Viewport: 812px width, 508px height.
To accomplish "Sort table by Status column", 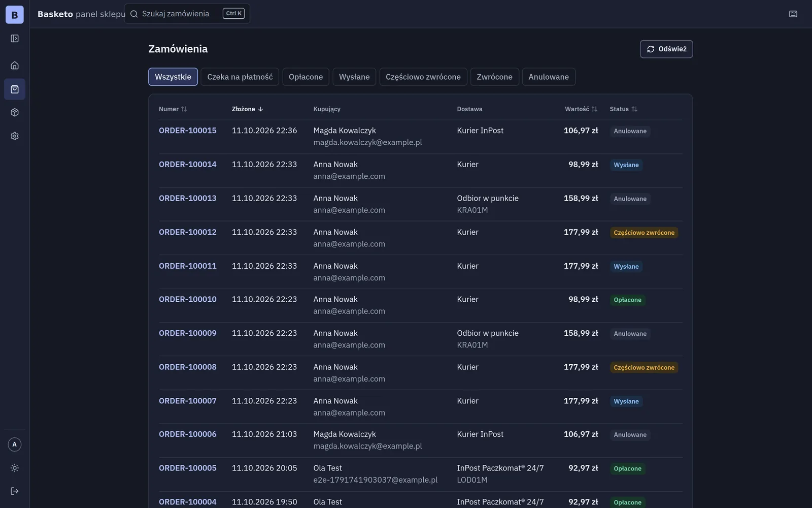I will [623, 109].
